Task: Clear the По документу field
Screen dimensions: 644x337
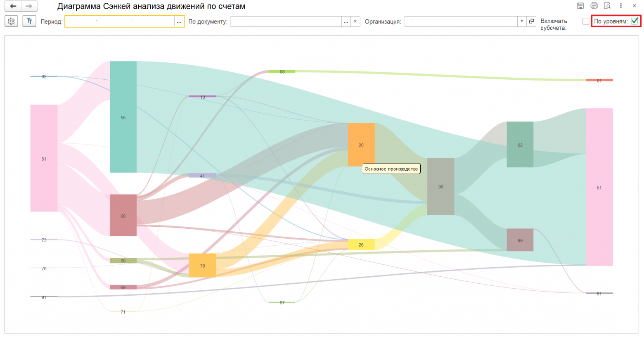Action: pos(355,21)
